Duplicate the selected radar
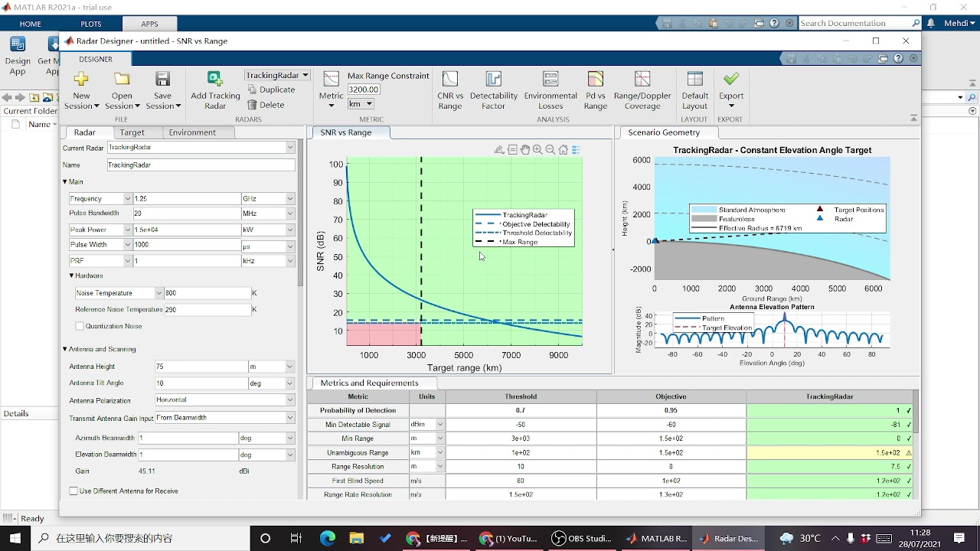 (272, 90)
